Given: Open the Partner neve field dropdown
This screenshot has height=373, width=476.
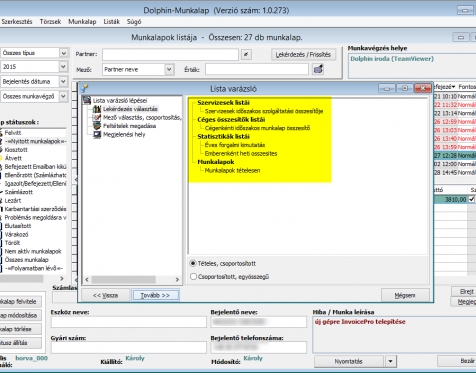Looking at the screenshot, I should point(169,69).
